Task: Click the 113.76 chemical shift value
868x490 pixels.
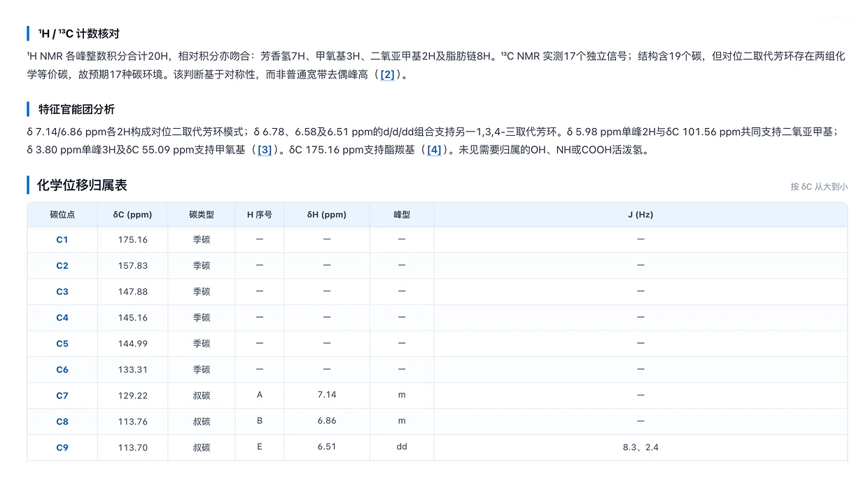Action: tap(132, 421)
